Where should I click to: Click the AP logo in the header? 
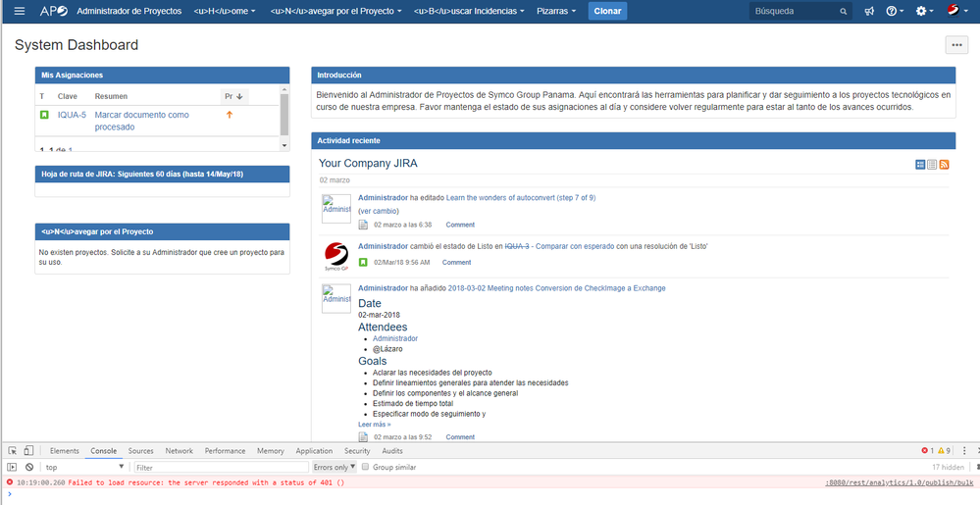(x=53, y=11)
